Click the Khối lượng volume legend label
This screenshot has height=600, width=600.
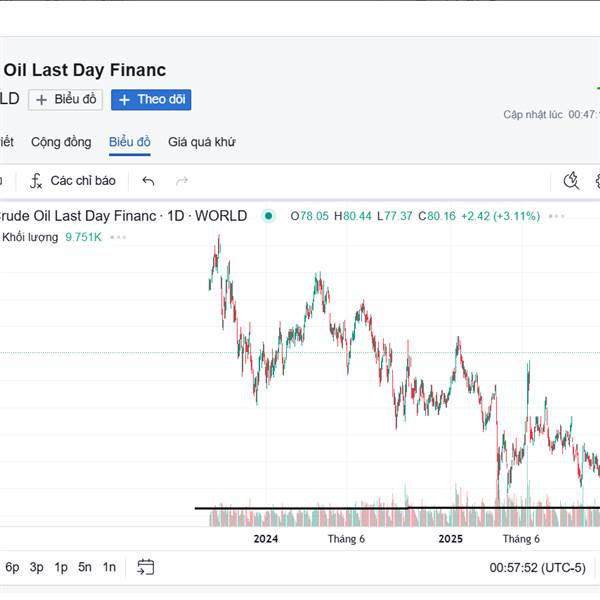coord(31,237)
